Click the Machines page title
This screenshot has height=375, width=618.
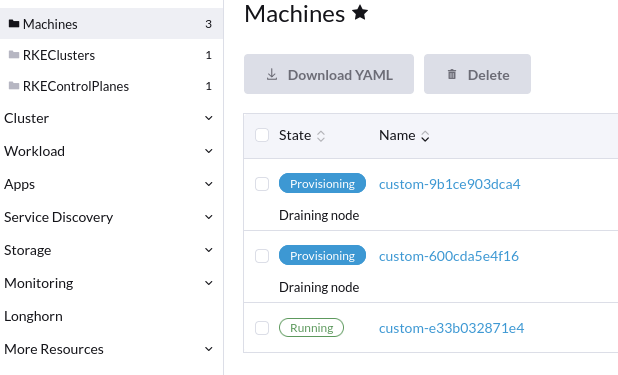click(294, 14)
